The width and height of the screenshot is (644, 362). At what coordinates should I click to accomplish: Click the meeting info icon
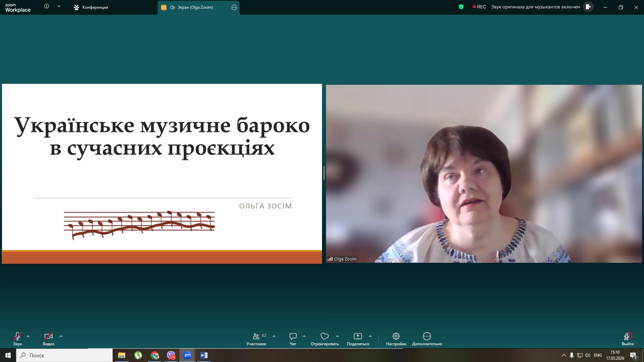click(x=47, y=6)
